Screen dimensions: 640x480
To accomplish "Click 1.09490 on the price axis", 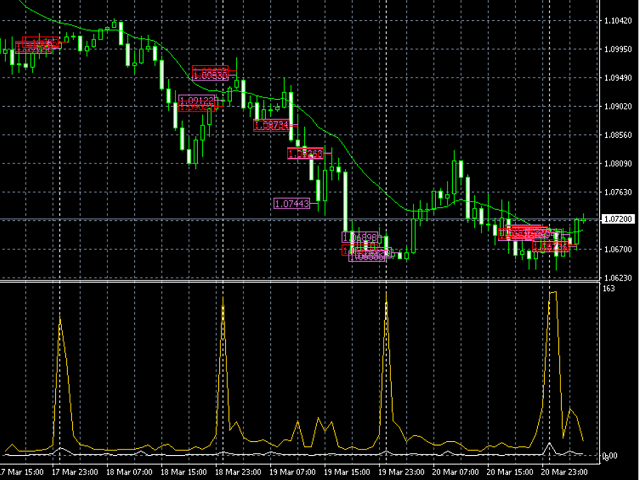I will (x=620, y=78).
